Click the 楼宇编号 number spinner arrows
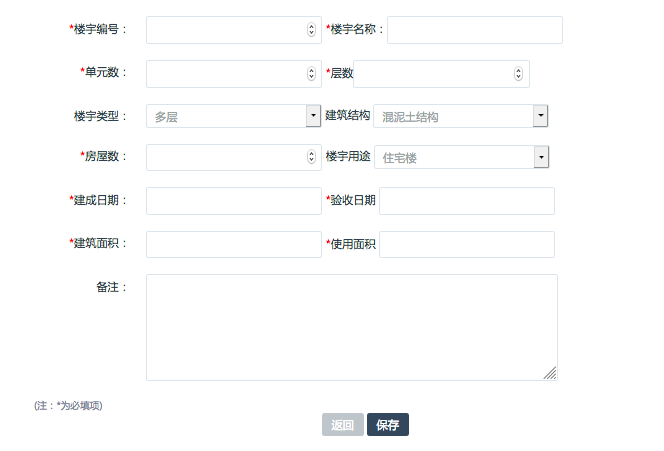This screenshot has height=451, width=664. (311, 30)
